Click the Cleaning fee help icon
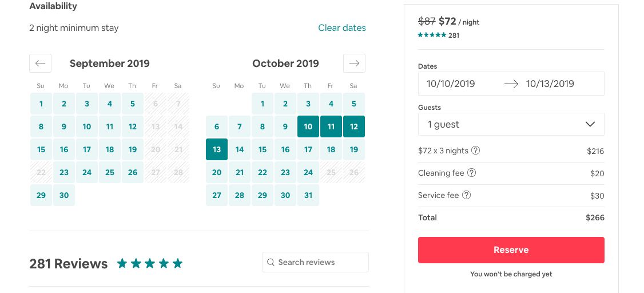 coord(471,173)
